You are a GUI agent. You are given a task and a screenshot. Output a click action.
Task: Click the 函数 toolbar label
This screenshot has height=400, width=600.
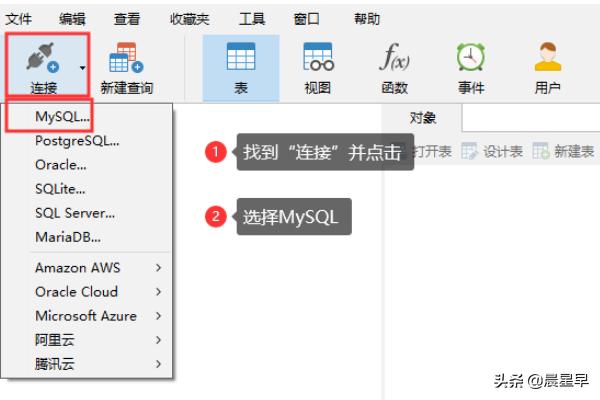(x=395, y=88)
